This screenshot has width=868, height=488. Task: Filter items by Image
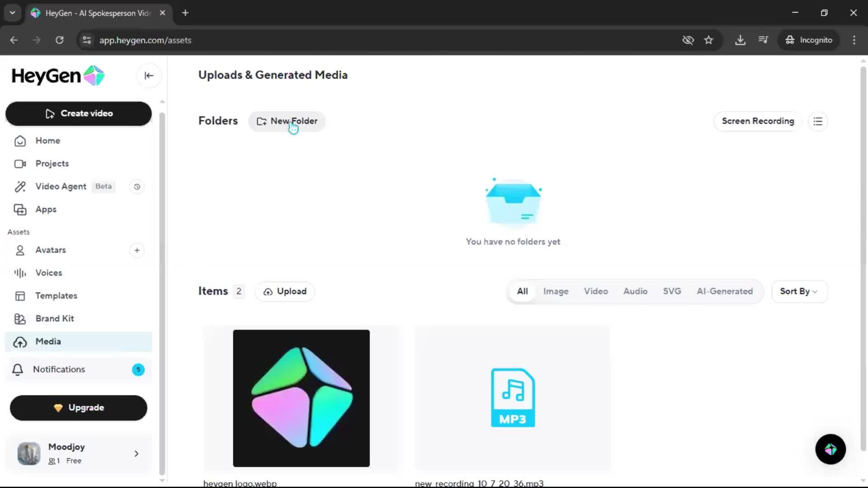point(556,291)
